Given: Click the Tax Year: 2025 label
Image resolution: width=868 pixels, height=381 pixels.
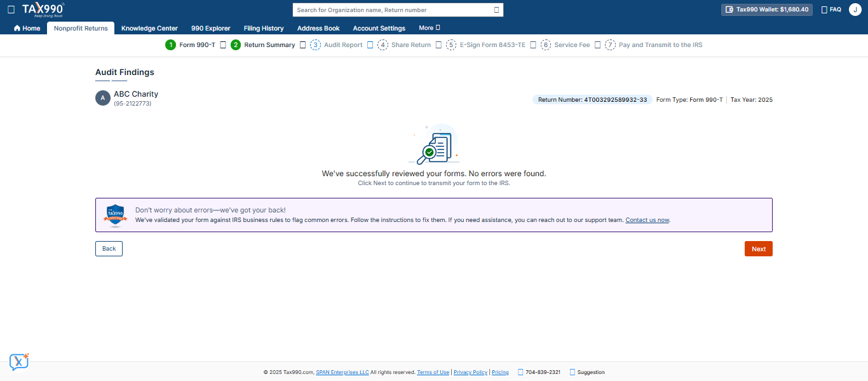Looking at the screenshot, I should pos(752,100).
